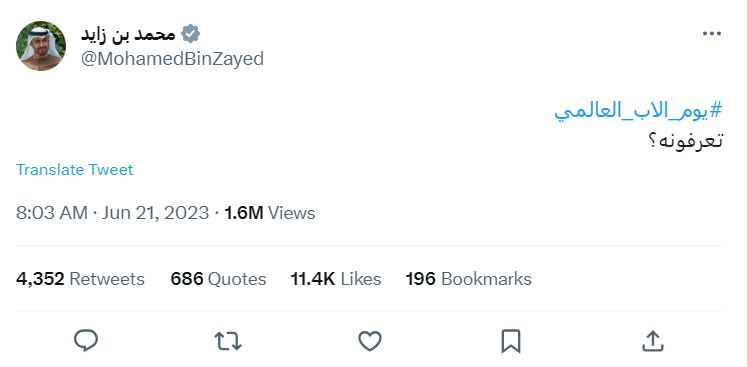Click the 8:03 AM timestamp

point(51,213)
